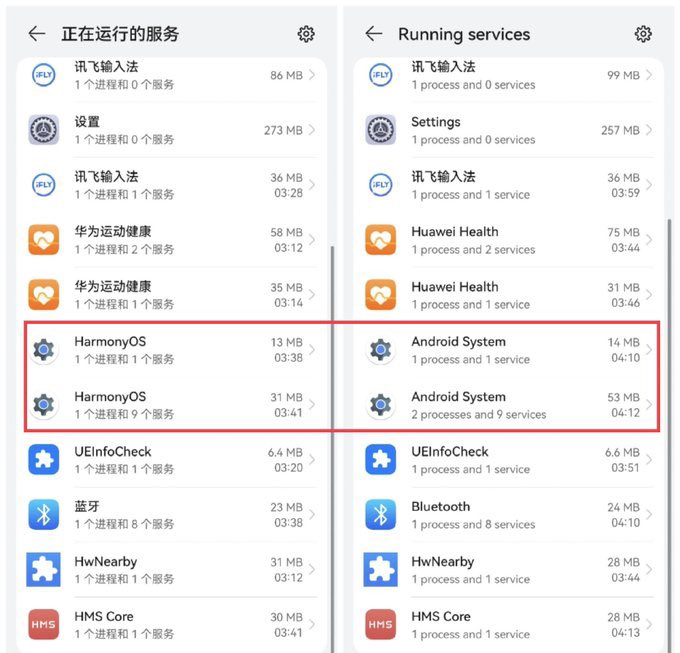Go back from the Running services screen

tap(373, 34)
